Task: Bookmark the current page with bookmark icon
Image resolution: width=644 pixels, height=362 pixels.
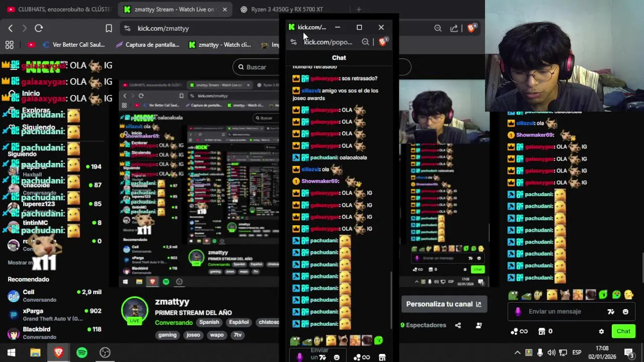Action: point(109,29)
